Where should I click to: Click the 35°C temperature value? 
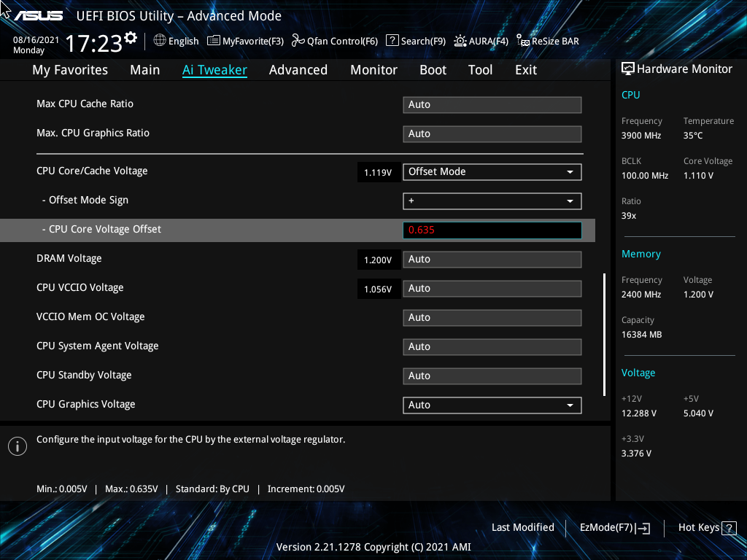[x=693, y=136]
